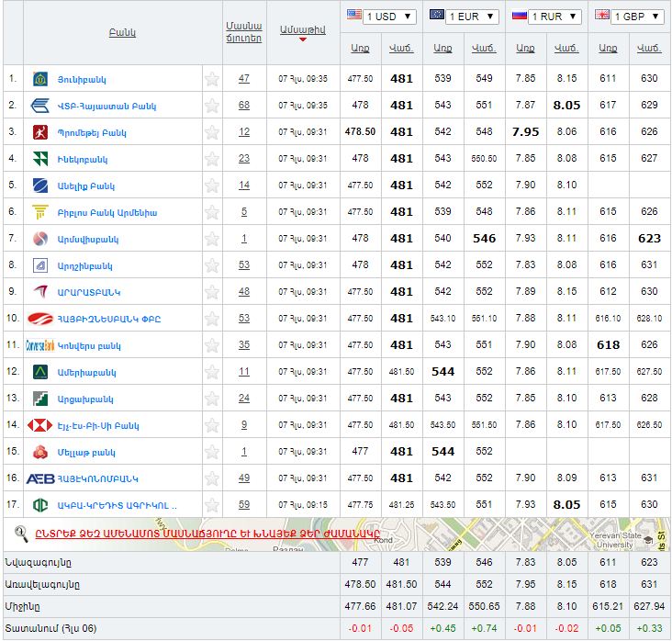This screenshot has height=641, width=672.
Task: Toggle the favorite star for Ardshinbank row
Action: 212,265
